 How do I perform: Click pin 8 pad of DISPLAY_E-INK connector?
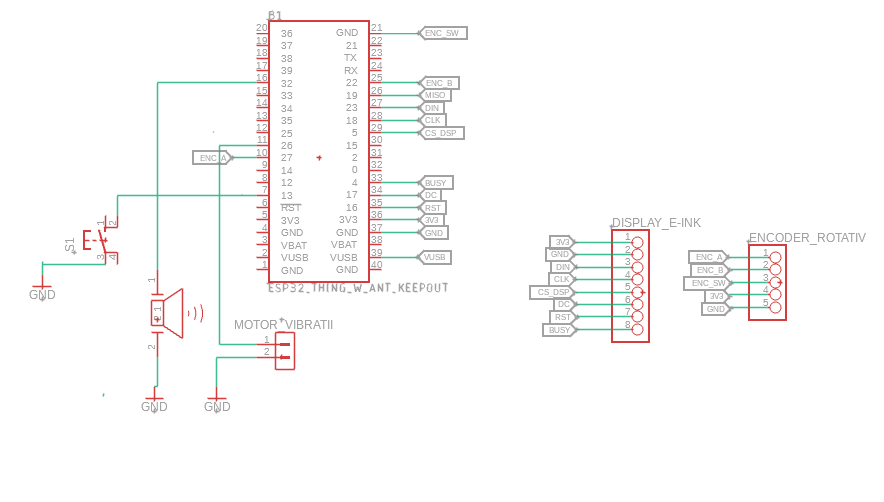pyautogui.click(x=637, y=330)
